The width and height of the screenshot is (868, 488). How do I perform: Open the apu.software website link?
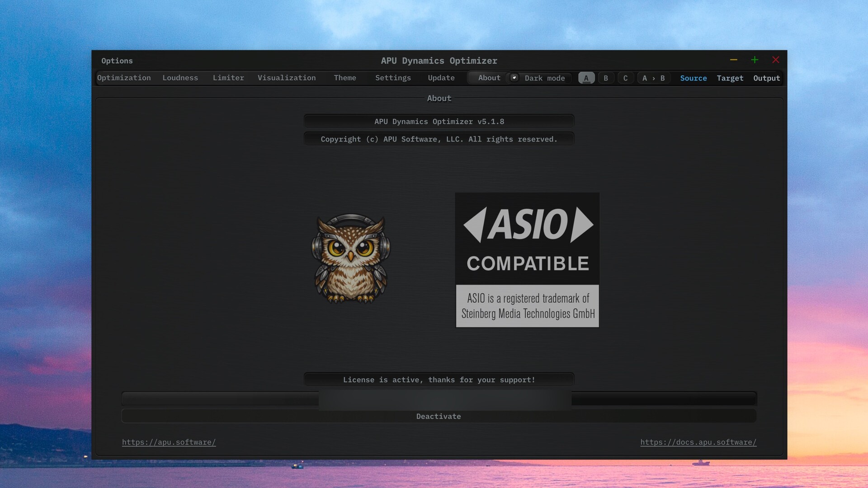coord(169,442)
